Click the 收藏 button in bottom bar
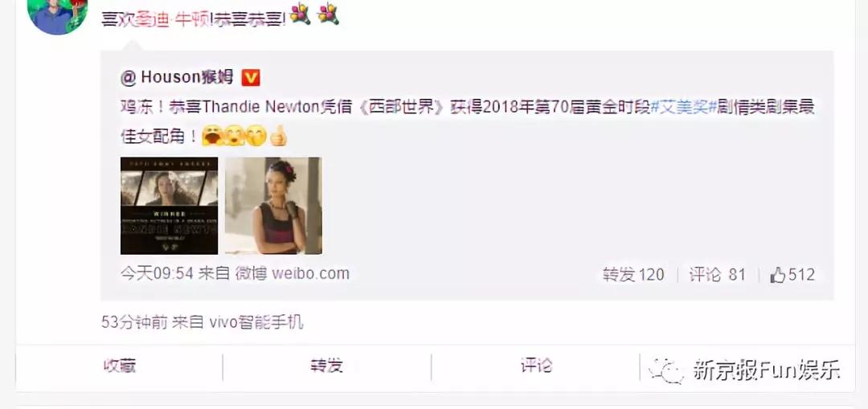The height and width of the screenshot is (409, 868). (x=119, y=366)
